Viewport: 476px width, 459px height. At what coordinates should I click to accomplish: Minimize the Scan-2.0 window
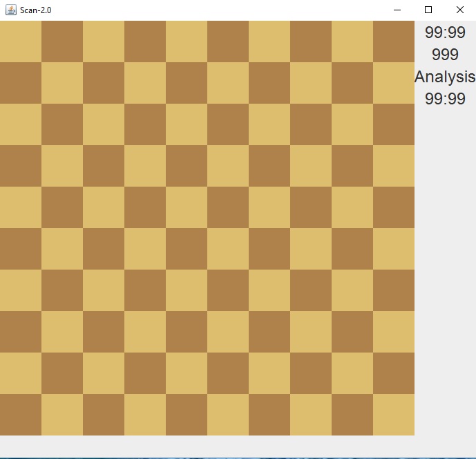[x=397, y=10]
